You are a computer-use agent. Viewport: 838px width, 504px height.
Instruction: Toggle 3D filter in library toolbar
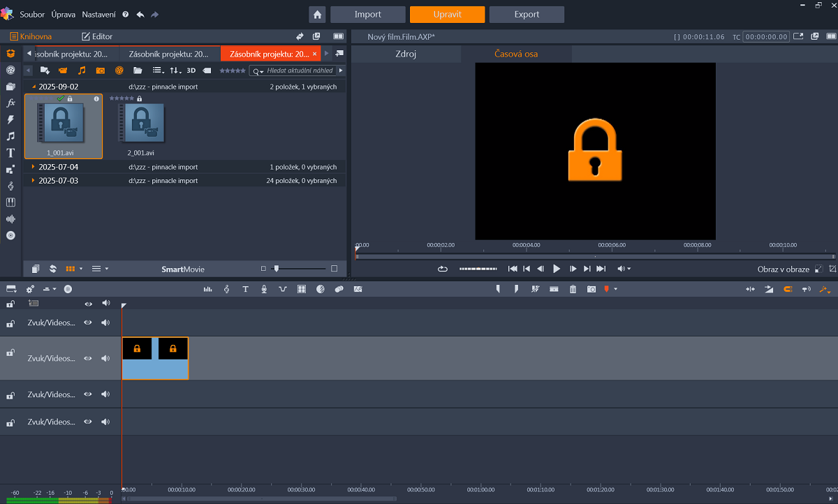[x=191, y=71]
